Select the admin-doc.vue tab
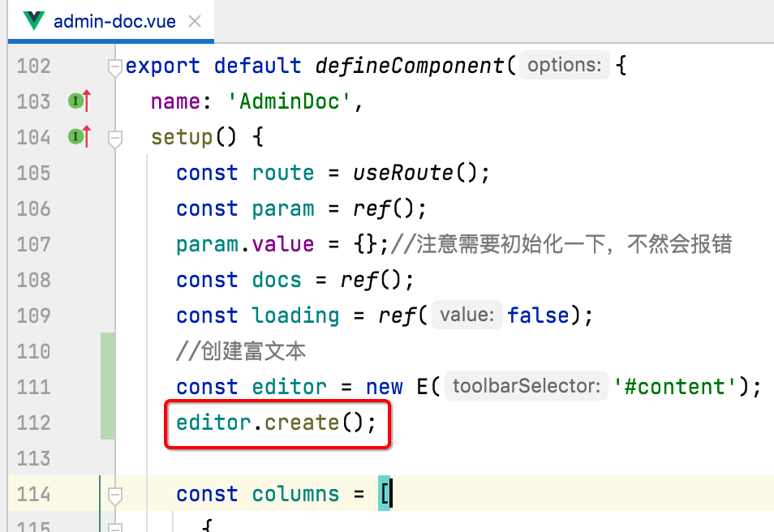The image size is (774, 532). [x=114, y=21]
